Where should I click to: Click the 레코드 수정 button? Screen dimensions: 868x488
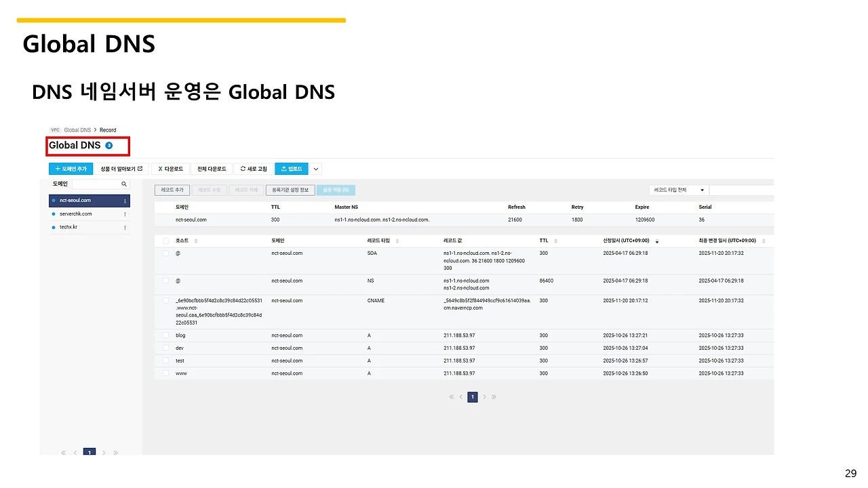pos(210,190)
